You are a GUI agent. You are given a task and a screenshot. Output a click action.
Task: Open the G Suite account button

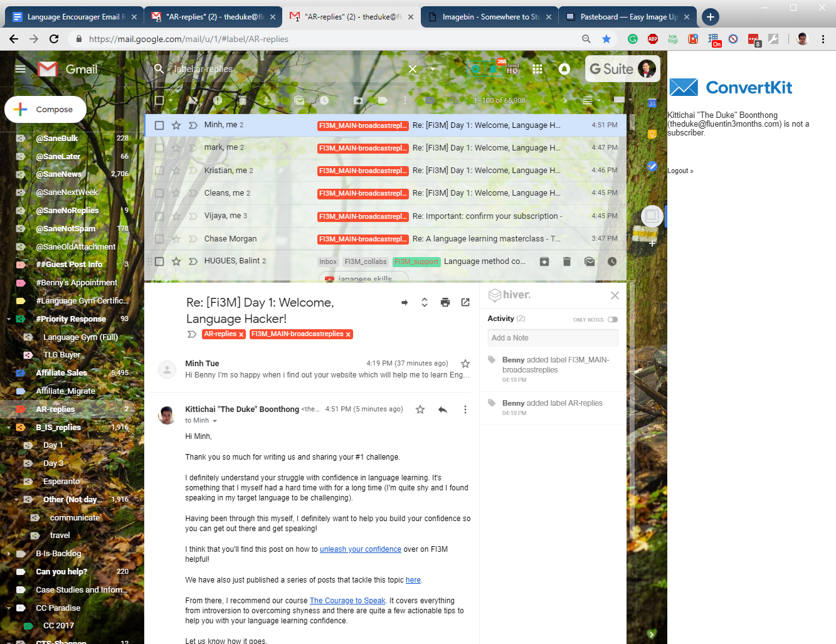point(623,69)
